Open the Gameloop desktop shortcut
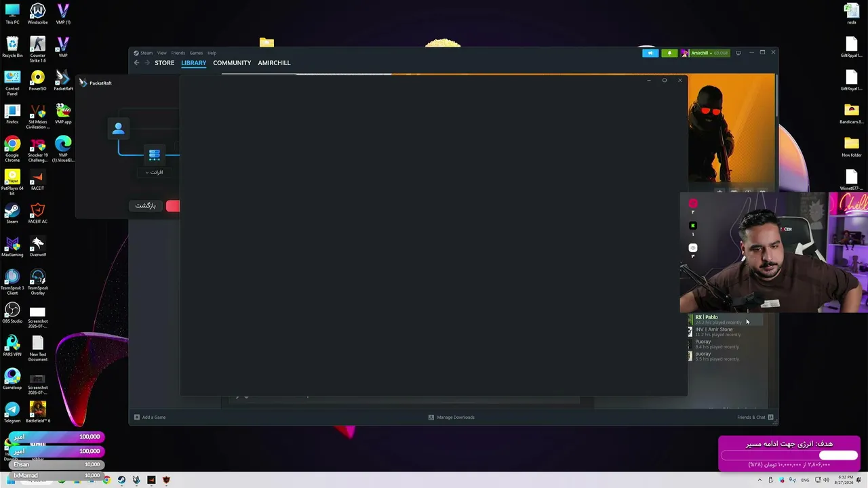Screen dimensions: 868x488 12,379
